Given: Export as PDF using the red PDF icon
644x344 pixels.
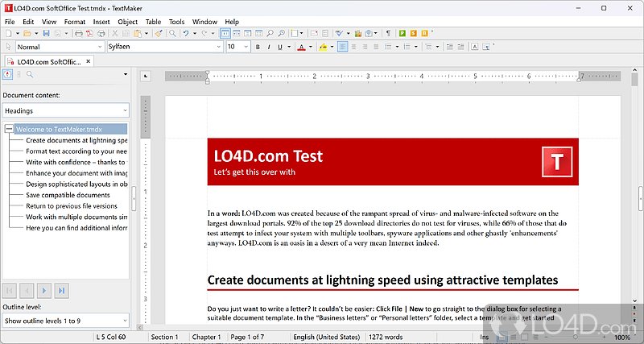Looking at the screenshot, I should 89,33.
